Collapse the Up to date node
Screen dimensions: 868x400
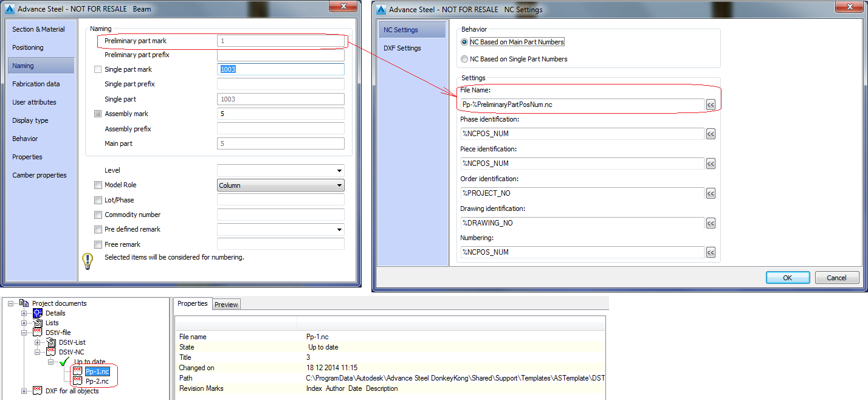(x=52, y=362)
